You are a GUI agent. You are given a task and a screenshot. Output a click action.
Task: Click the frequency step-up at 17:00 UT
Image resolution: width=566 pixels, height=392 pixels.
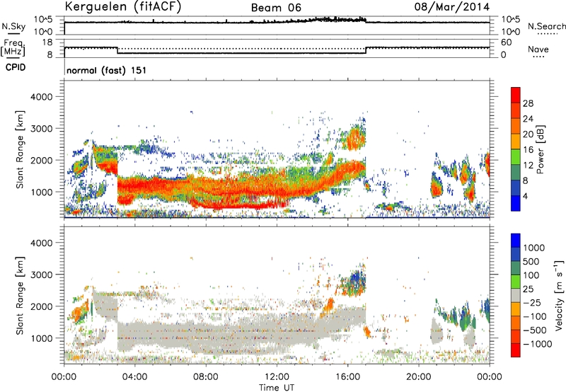[x=366, y=50]
